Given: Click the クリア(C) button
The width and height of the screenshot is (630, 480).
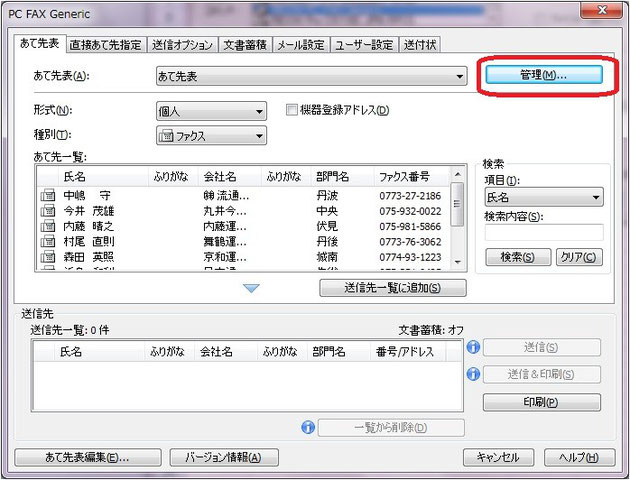Looking at the screenshot, I should coord(579,257).
